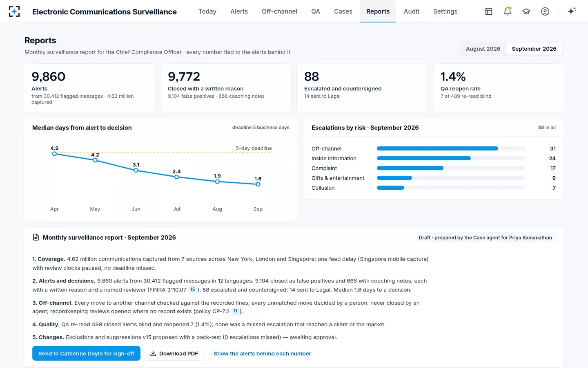Click the app logo icon
Screen dimensions: 588x368
coord(14,11)
